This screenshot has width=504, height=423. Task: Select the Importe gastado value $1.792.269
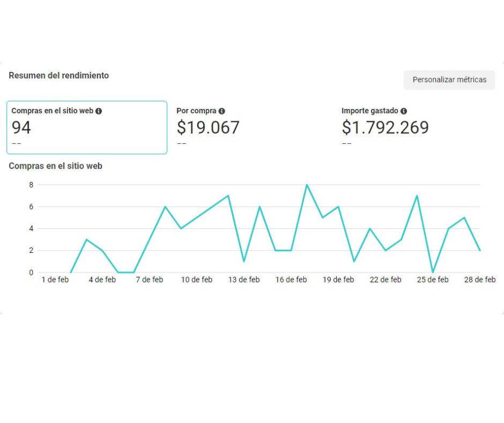(x=385, y=128)
